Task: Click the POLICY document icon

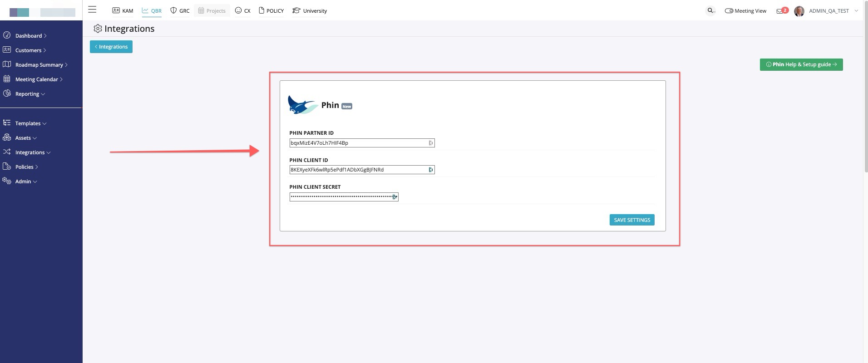Action: pyautogui.click(x=261, y=10)
